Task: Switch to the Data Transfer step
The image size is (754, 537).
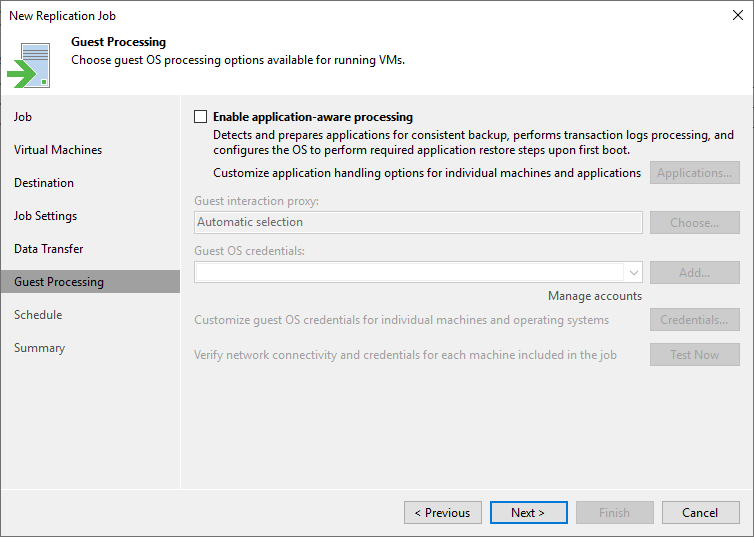Action: (x=49, y=249)
